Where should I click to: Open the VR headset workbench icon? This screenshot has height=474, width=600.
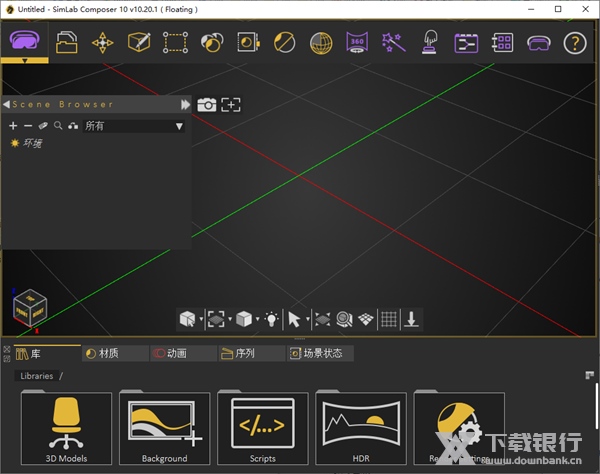(24, 42)
